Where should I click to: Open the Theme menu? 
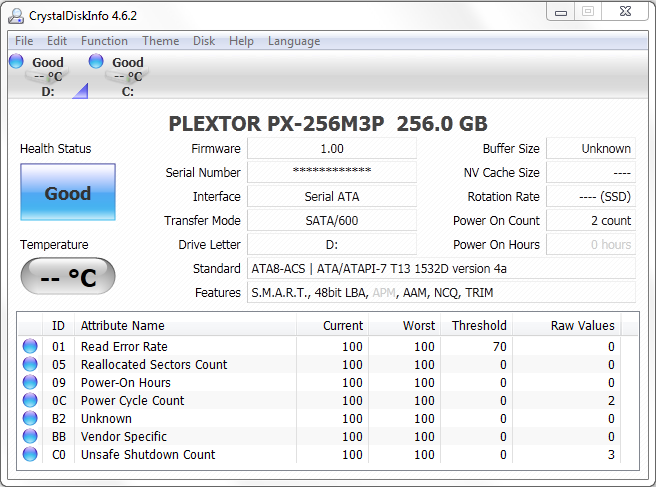[160, 41]
